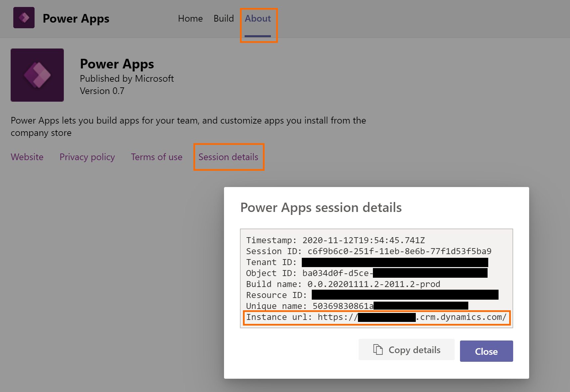Click the Unique name line

click(357, 306)
